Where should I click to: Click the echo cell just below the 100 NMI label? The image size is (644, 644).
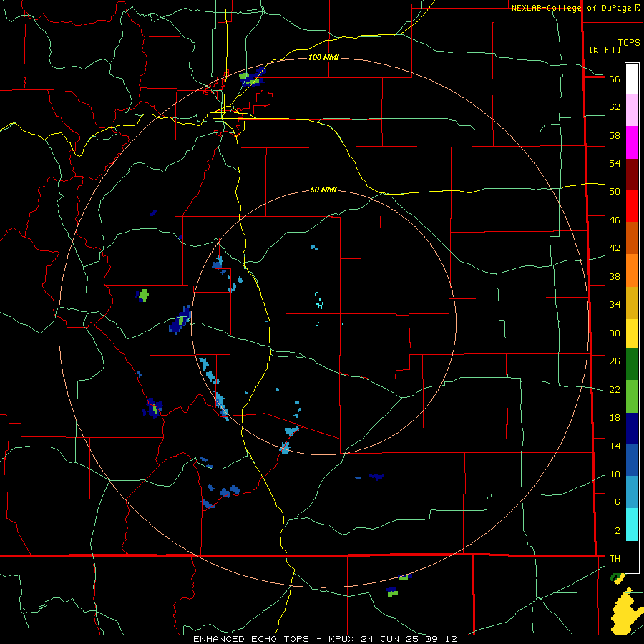tap(252, 77)
